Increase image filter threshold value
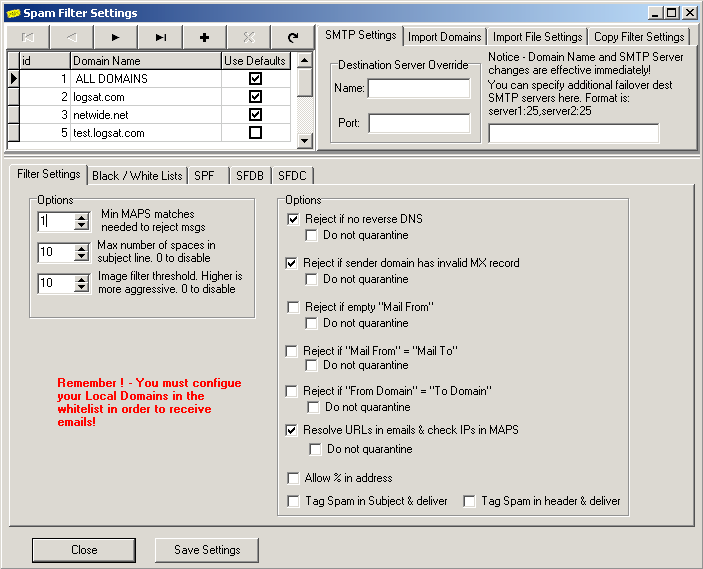Image resolution: width=703 pixels, height=569 pixels. (81, 279)
